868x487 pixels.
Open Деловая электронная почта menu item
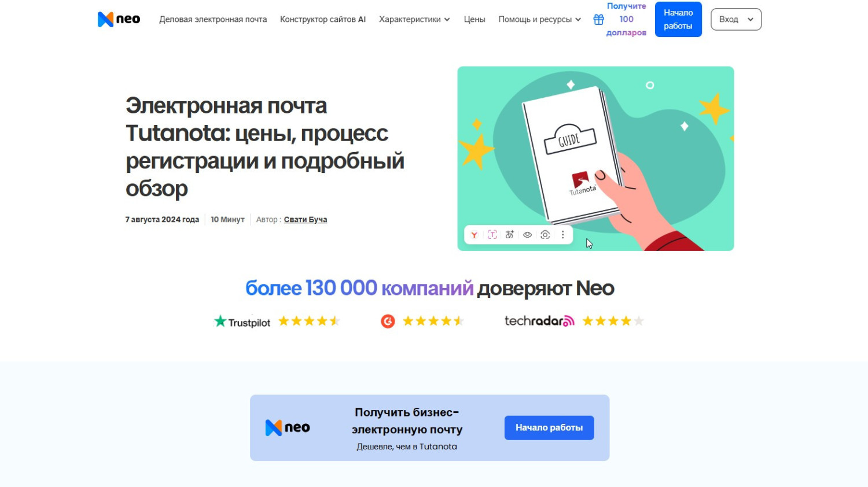(213, 19)
